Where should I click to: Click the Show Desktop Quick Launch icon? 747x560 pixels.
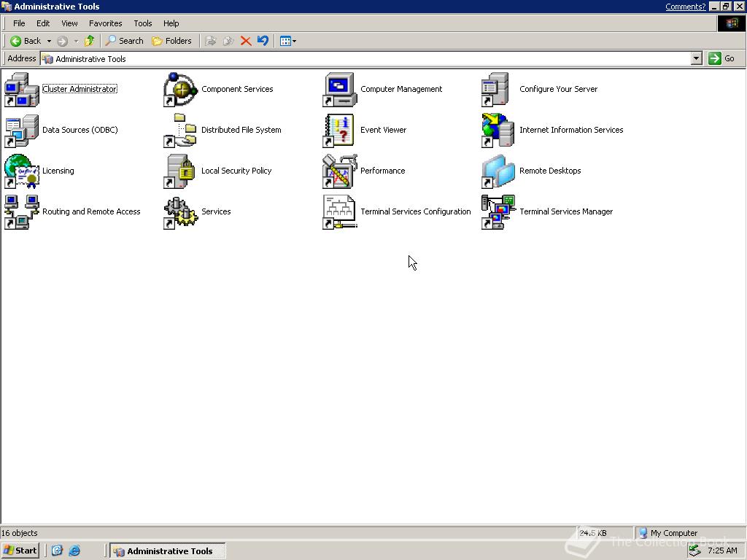57,551
